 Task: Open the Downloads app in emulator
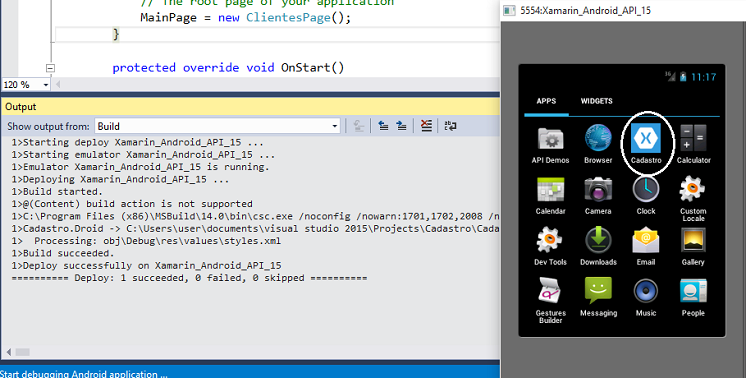598,246
